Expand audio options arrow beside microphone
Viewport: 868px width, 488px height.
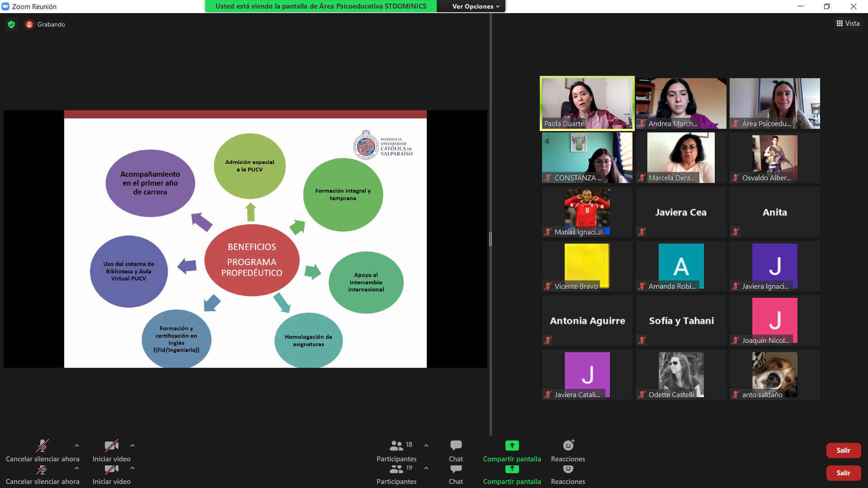[77, 446]
